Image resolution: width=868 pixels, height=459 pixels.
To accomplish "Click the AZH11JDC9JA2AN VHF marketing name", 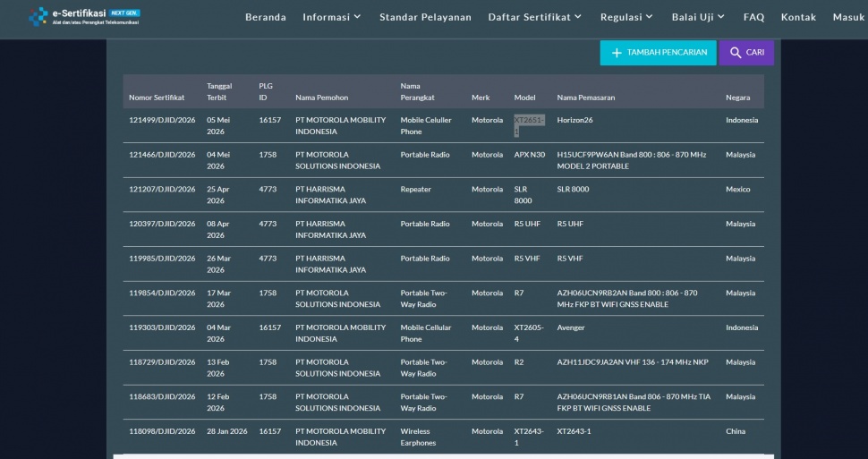I will click(x=632, y=362).
